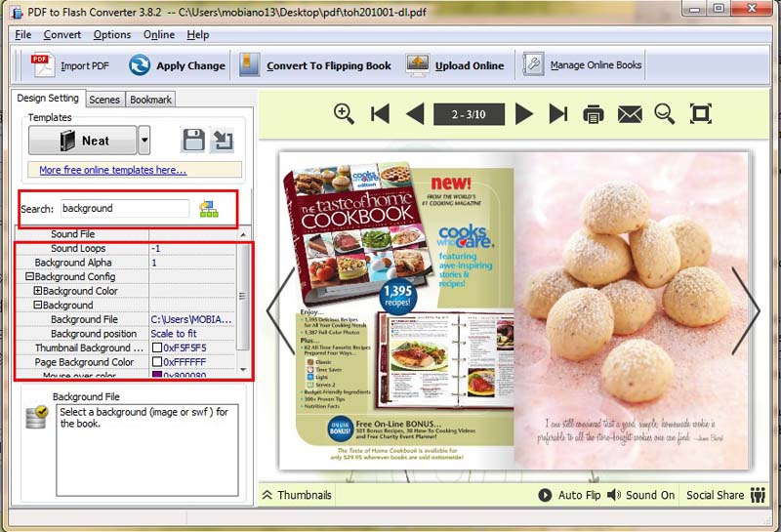Click the Manage Online Books wrench icon
781x532 pixels.
click(x=533, y=64)
